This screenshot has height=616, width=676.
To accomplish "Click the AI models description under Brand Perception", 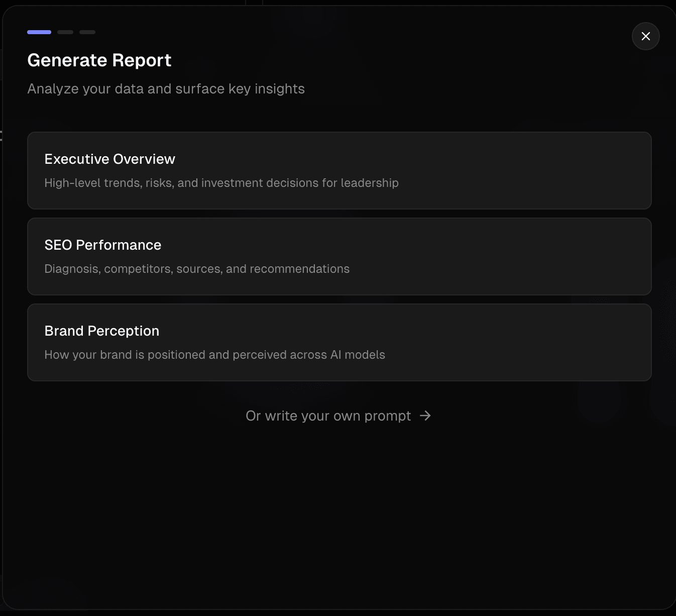I will tap(214, 355).
